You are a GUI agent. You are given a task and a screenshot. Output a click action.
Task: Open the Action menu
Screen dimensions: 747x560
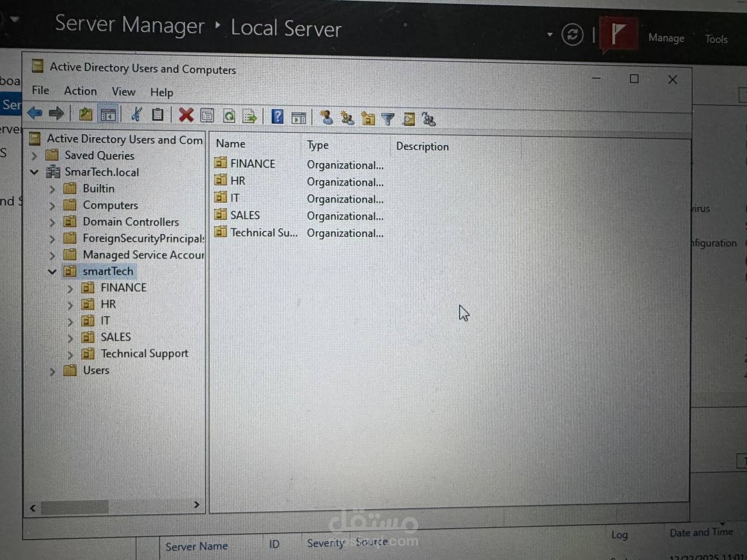point(80,91)
